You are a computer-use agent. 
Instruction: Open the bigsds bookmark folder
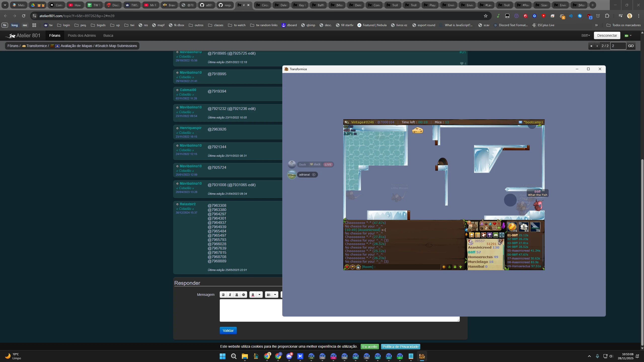point(98,25)
